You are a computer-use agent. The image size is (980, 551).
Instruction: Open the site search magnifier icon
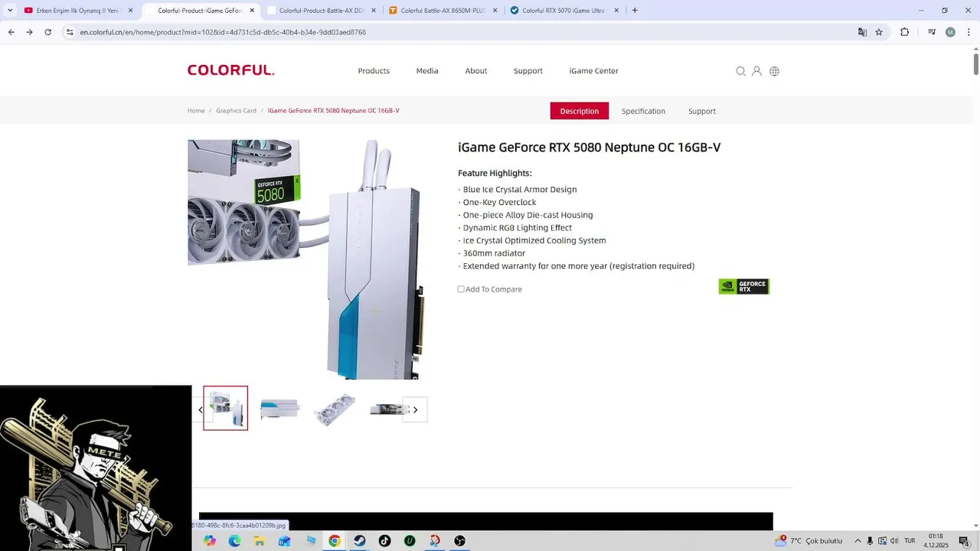(740, 71)
